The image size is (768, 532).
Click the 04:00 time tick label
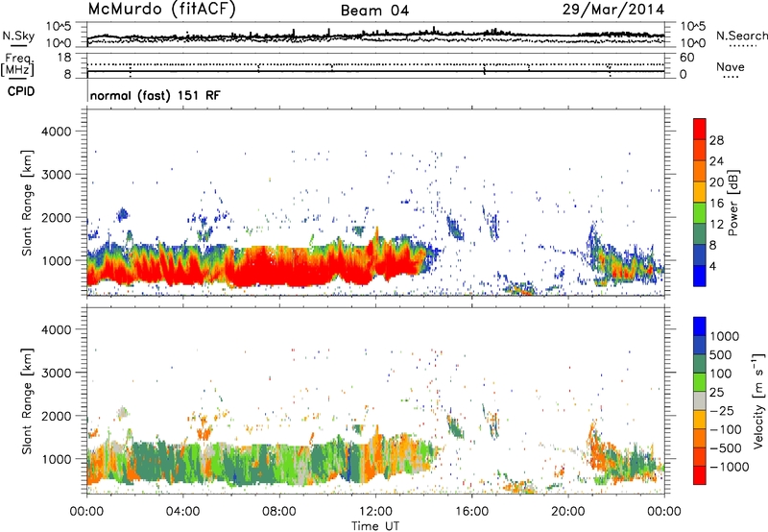click(x=183, y=512)
